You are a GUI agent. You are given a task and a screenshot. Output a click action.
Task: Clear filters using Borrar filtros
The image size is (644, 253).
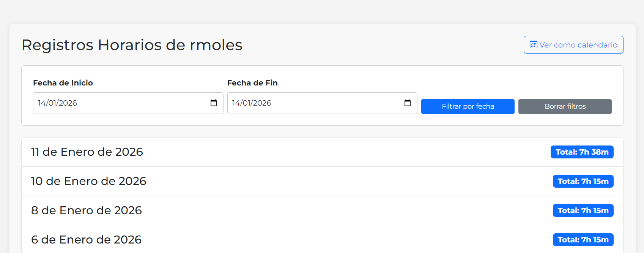(565, 106)
